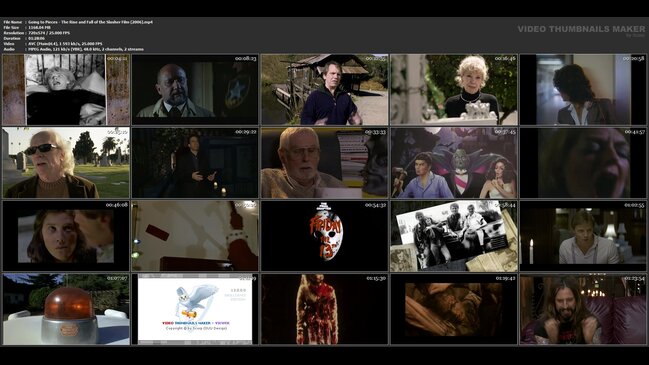Open the Friday the 13th hockey mask thumbnail
This screenshot has height=365, width=649.
[x=324, y=236]
